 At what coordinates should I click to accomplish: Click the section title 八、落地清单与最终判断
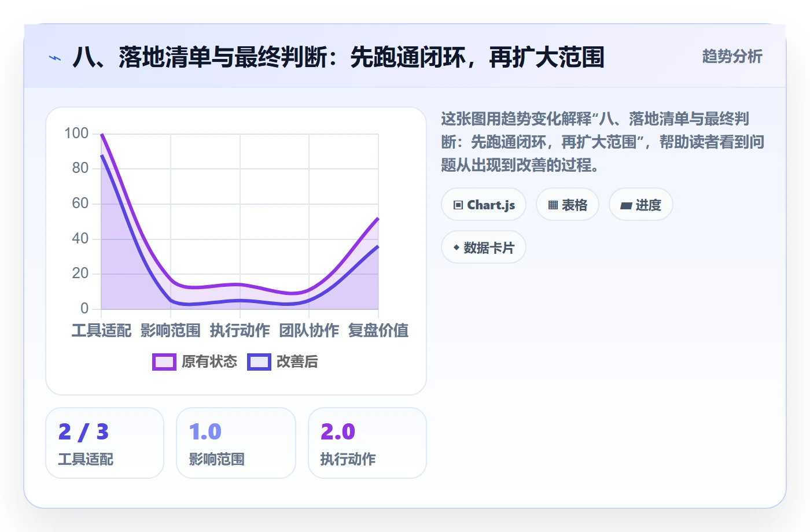click(338, 57)
